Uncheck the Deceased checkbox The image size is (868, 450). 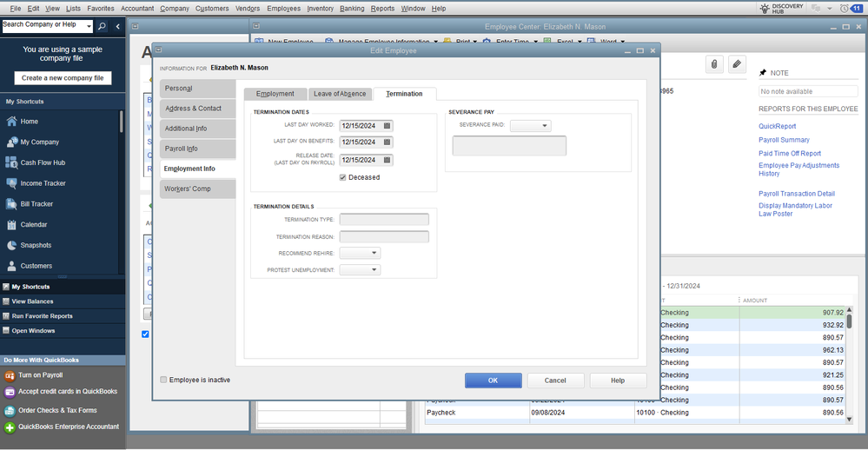click(x=342, y=178)
